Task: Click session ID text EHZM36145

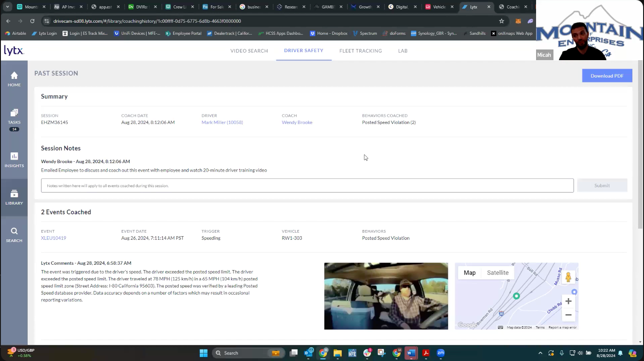Action: pos(54,122)
